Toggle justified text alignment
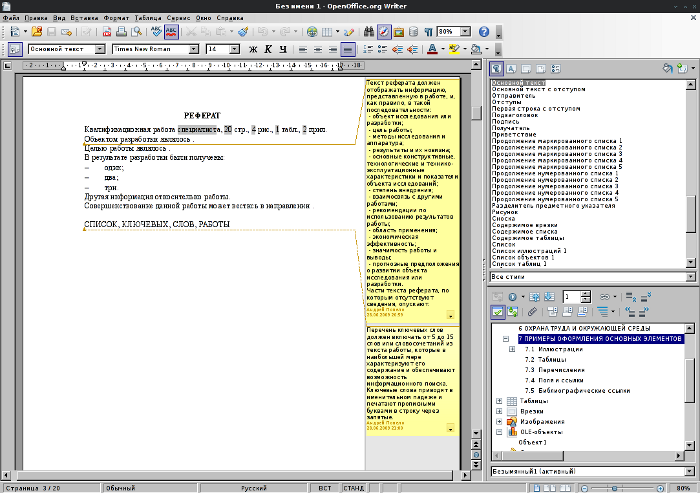The height and width of the screenshot is (493, 700). tap(348, 48)
